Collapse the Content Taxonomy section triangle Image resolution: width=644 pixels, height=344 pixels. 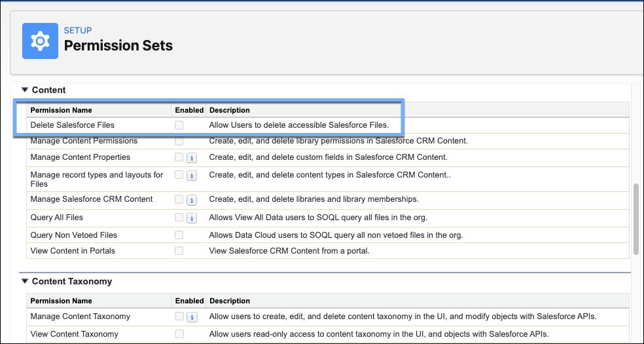point(25,281)
